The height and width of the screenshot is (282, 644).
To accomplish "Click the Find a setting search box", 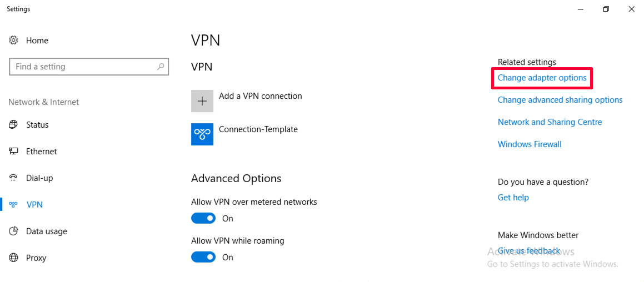I will coord(89,67).
